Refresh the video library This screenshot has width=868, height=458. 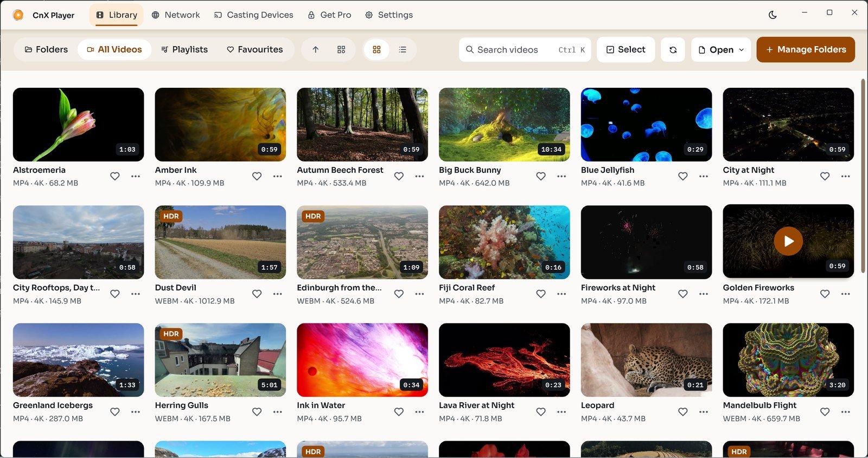click(673, 49)
